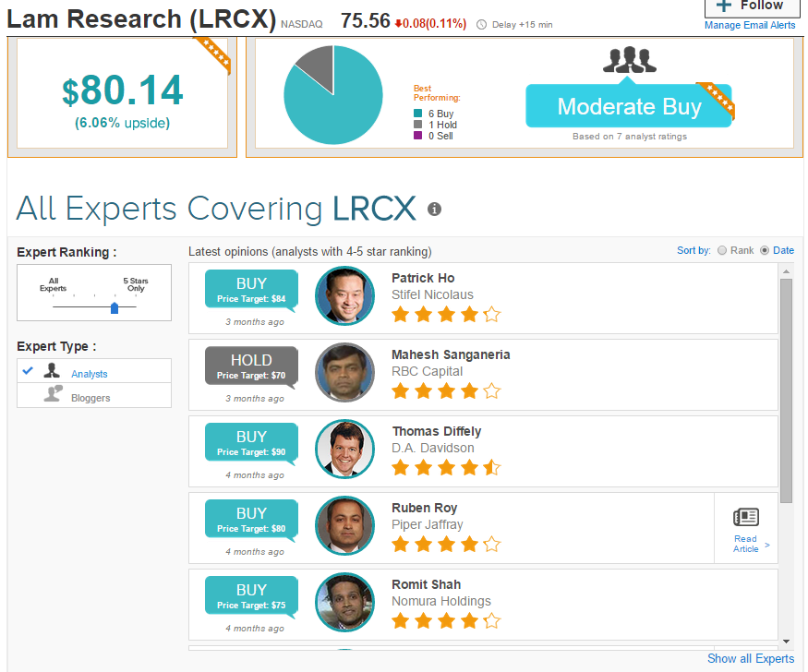The height and width of the screenshot is (672, 808).
Task: Click Mahesh Sanganeria's profile photo
Action: (344, 372)
